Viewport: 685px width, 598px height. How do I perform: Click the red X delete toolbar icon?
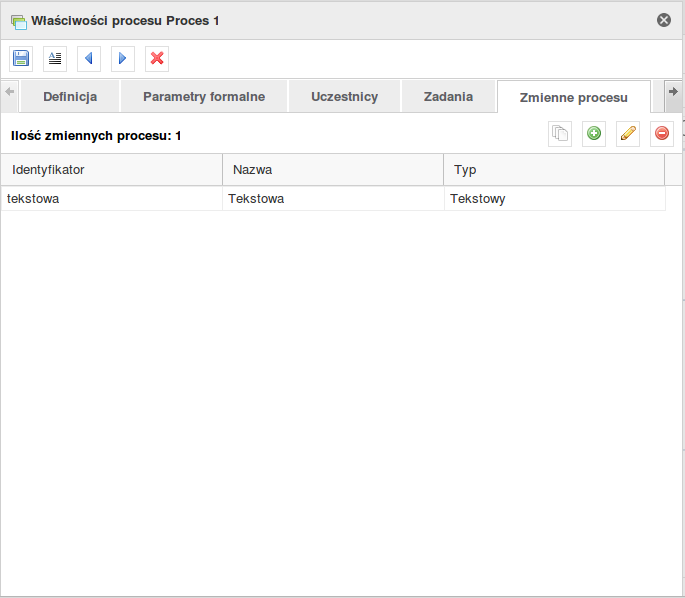click(x=157, y=59)
